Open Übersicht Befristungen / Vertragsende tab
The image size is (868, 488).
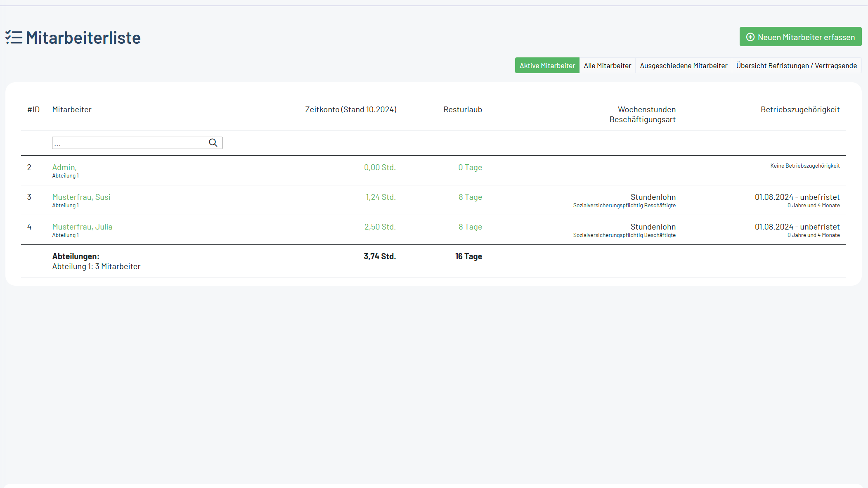796,66
